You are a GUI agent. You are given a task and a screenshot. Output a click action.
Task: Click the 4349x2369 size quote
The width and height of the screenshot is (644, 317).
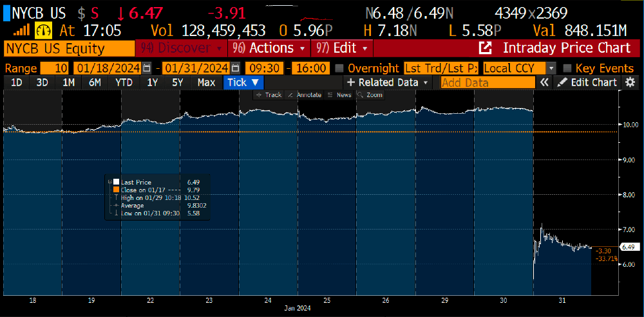[531, 14]
